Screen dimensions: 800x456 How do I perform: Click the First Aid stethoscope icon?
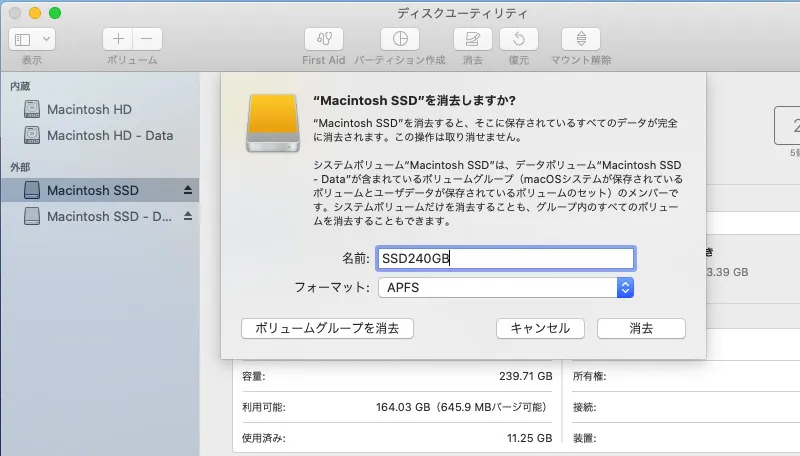323,39
